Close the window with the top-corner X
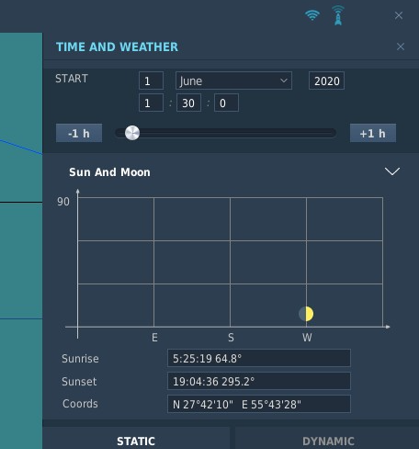 tap(399, 15)
